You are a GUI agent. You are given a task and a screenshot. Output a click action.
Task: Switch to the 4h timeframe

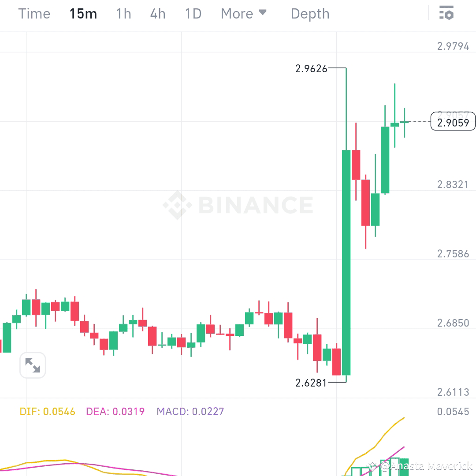(x=157, y=14)
